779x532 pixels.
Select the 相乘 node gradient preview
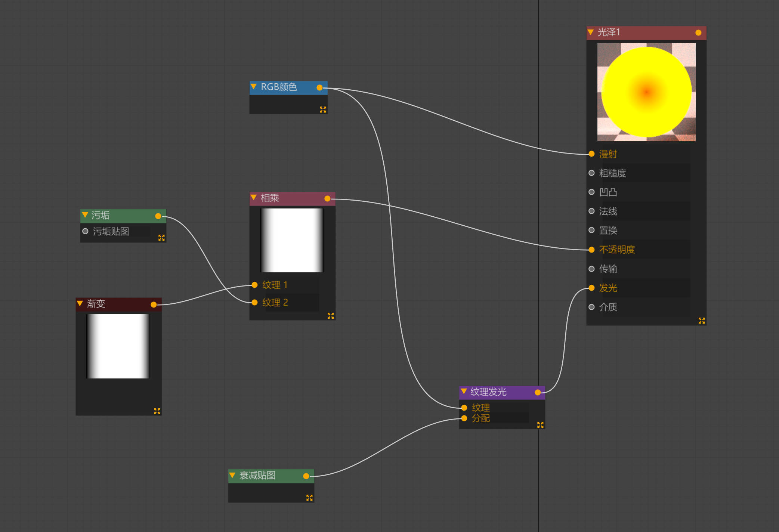292,240
